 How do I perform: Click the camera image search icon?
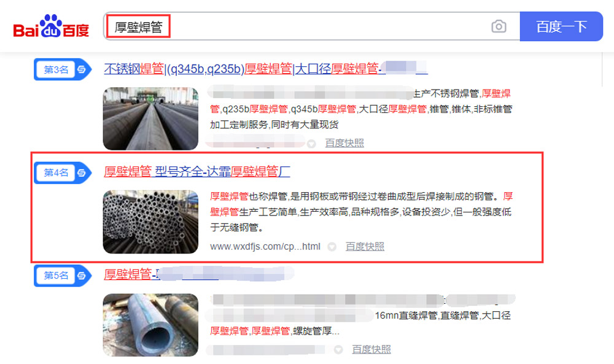click(x=499, y=26)
